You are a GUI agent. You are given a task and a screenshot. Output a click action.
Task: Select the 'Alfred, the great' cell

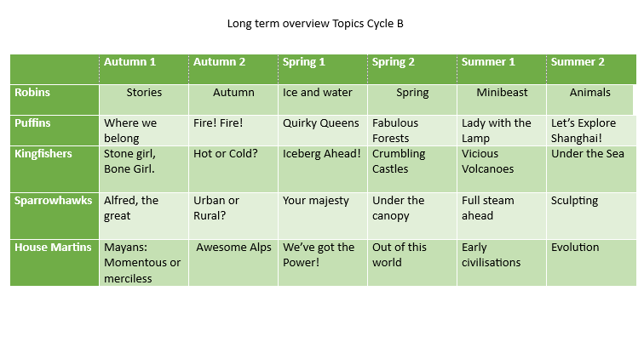[x=131, y=208]
